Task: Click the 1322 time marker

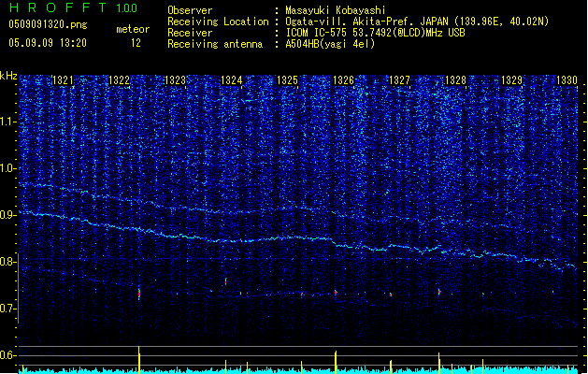Action: (120, 80)
